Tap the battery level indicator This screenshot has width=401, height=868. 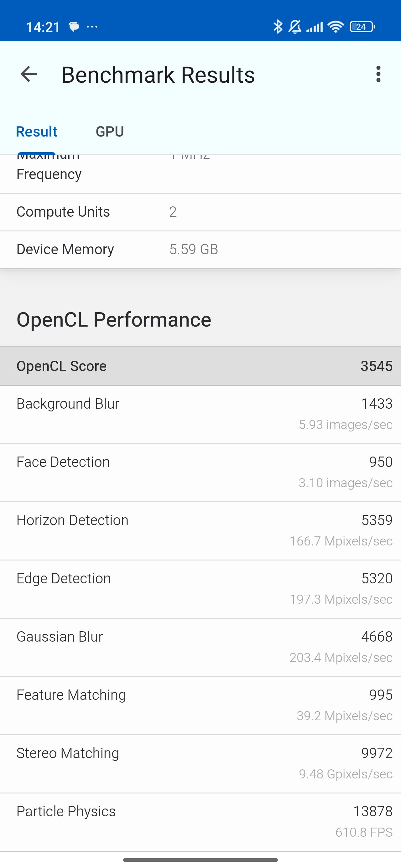coord(362,27)
